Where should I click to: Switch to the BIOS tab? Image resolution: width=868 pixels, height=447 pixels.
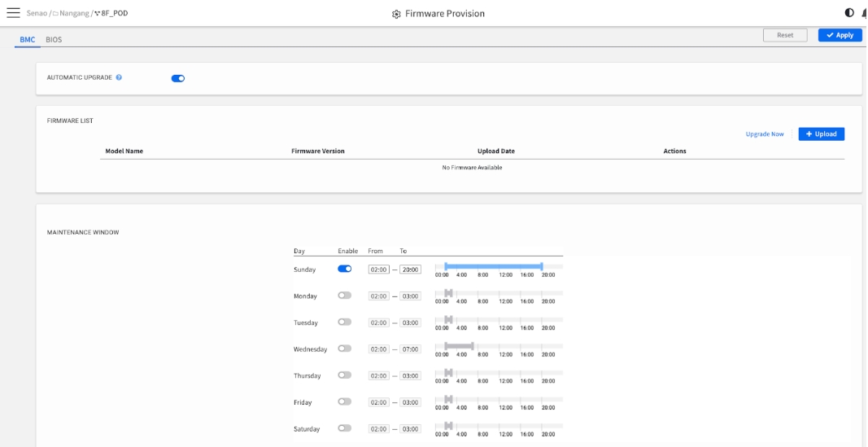[x=54, y=39]
